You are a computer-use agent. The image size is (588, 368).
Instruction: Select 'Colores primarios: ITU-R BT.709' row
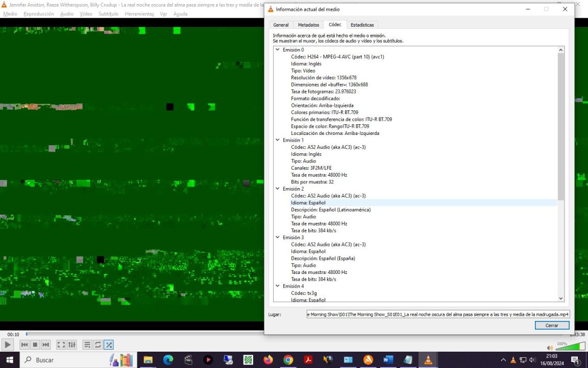click(325, 112)
